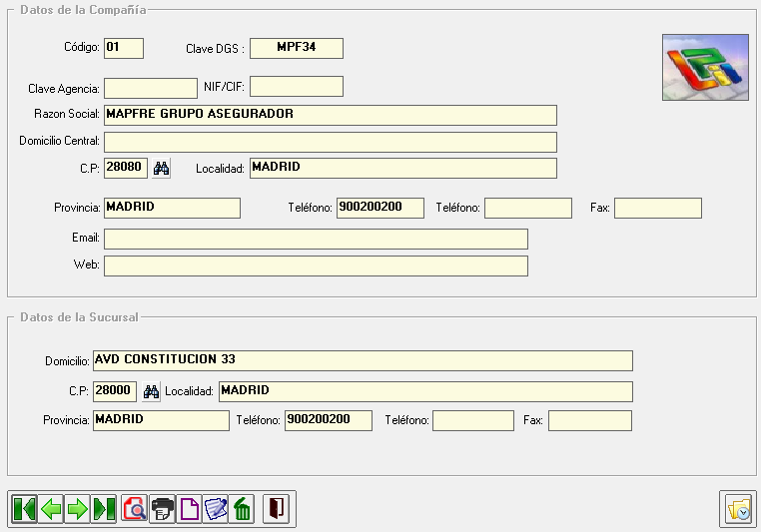This screenshot has width=761, height=532.
Task: Click the 'Datos de la Sucursal' group title
Action: coord(79,317)
